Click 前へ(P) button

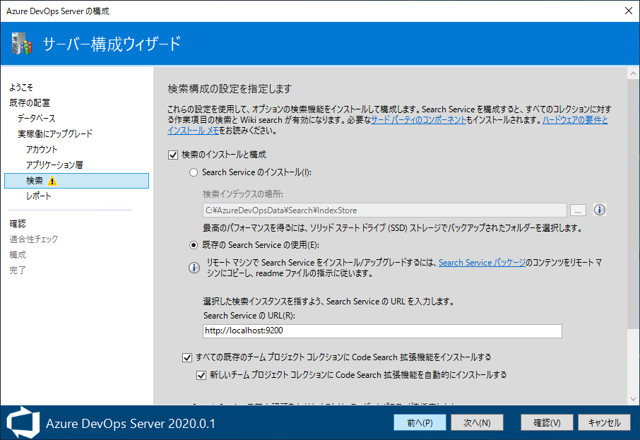point(420,422)
